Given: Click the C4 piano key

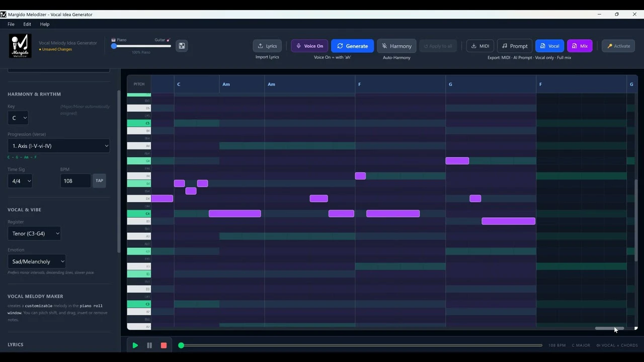Looking at the screenshot, I should click(x=139, y=214).
